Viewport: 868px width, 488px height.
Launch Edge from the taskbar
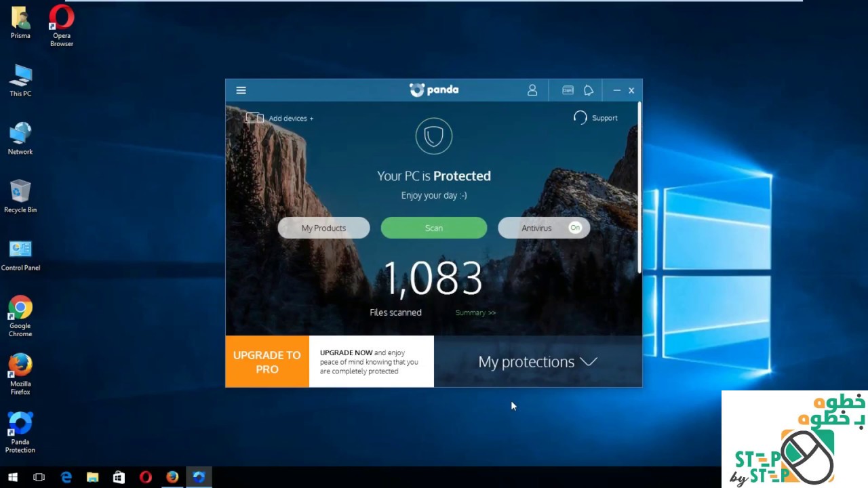pyautogui.click(x=66, y=477)
